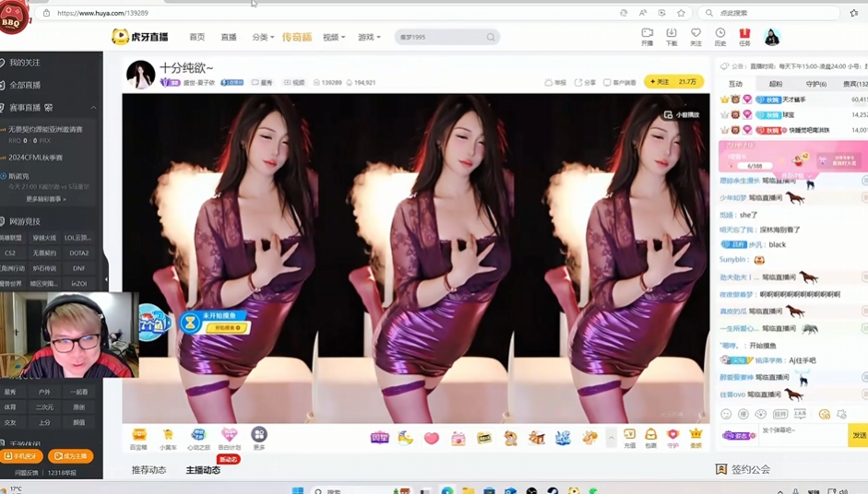Click the chat message input box

click(x=803, y=435)
